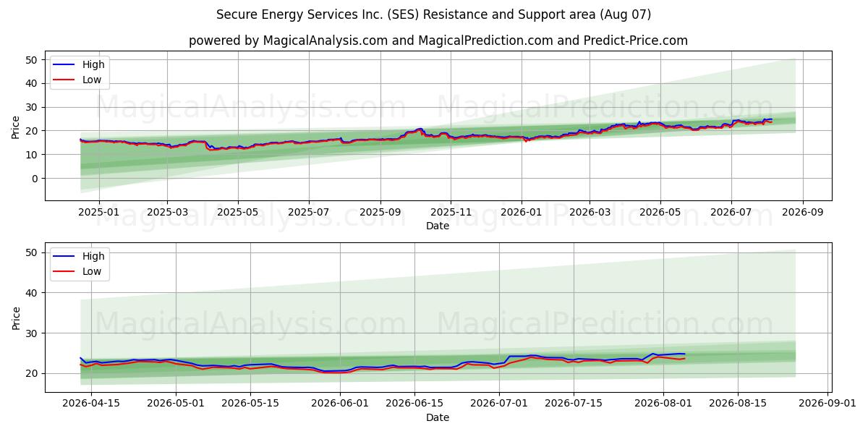Click the 2026-03 tick label on top chart
The width and height of the screenshot is (868, 434).
pyautogui.click(x=590, y=212)
